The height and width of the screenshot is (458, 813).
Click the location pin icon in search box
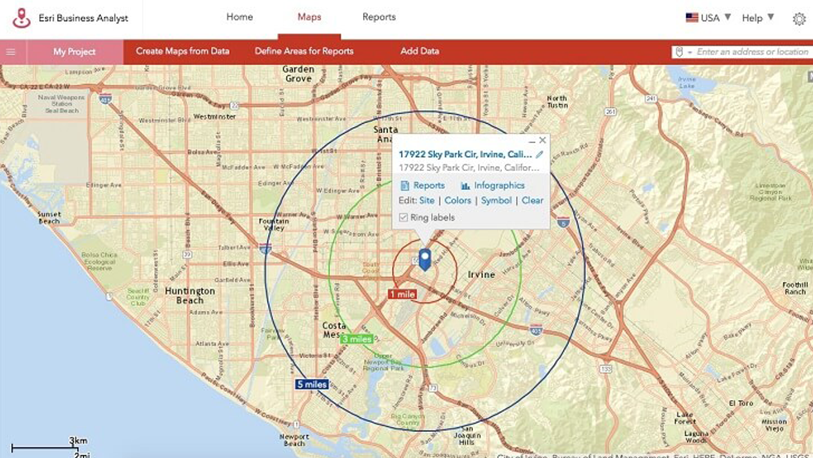point(679,52)
